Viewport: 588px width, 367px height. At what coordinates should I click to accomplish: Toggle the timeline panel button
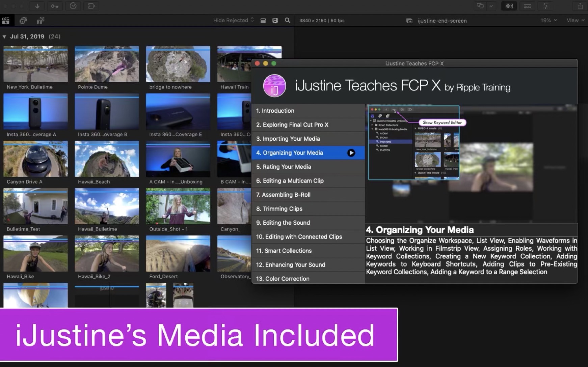(527, 6)
